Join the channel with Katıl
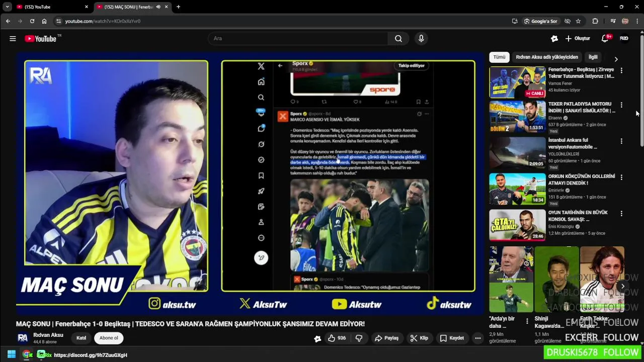The width and height of the screenshot is (644, 362). pyautogui.click(x=81, y=338)
